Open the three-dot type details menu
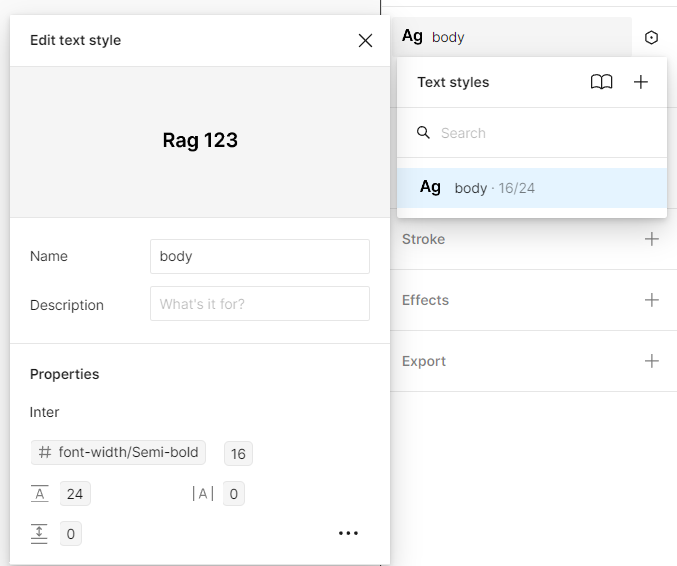Screen dimensions: 677x566 tap(348, 533)
